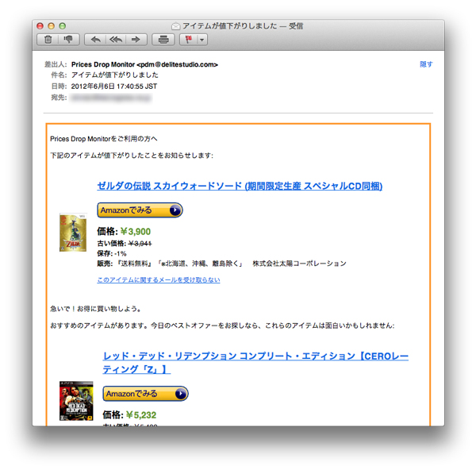The width and height of the screenshot is (476, 470).
Task: Click 急いで！お得に買い物しよう。 text
Action: point(96,309)
